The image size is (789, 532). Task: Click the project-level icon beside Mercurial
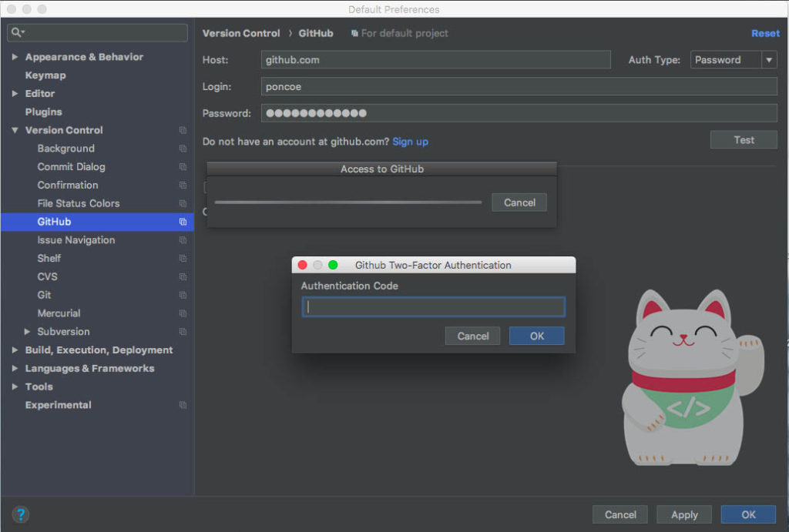(183, 313)
